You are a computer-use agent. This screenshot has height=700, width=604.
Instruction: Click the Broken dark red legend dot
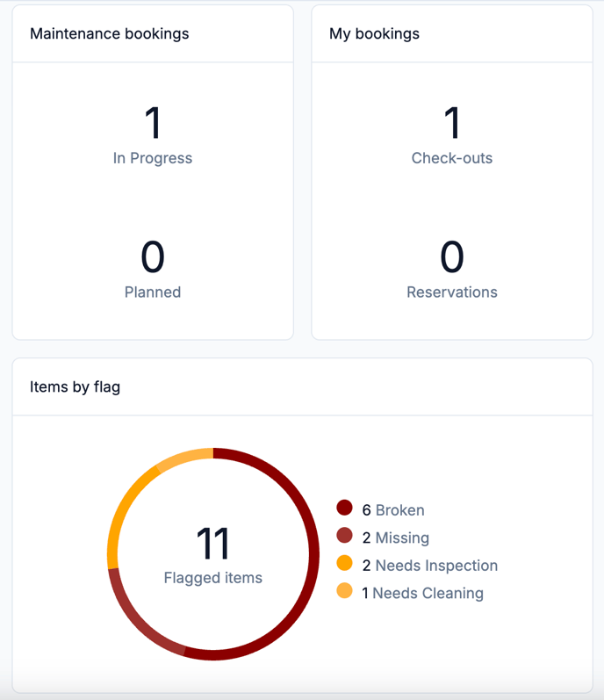tap(344, 508)
